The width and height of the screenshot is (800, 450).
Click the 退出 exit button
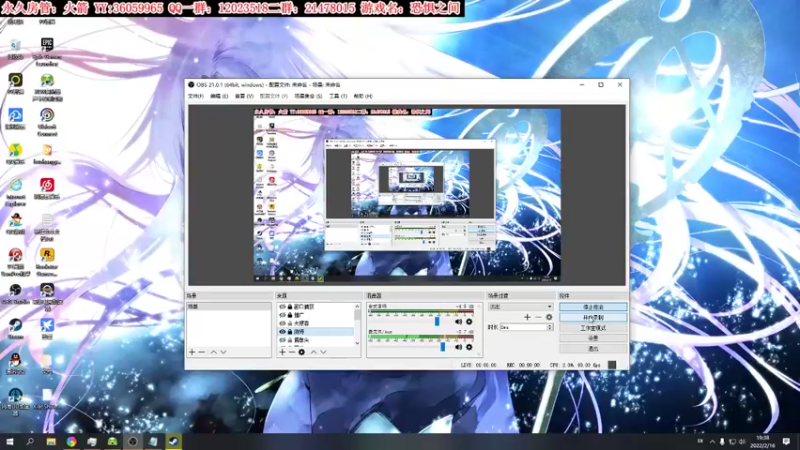coord(593,348)
